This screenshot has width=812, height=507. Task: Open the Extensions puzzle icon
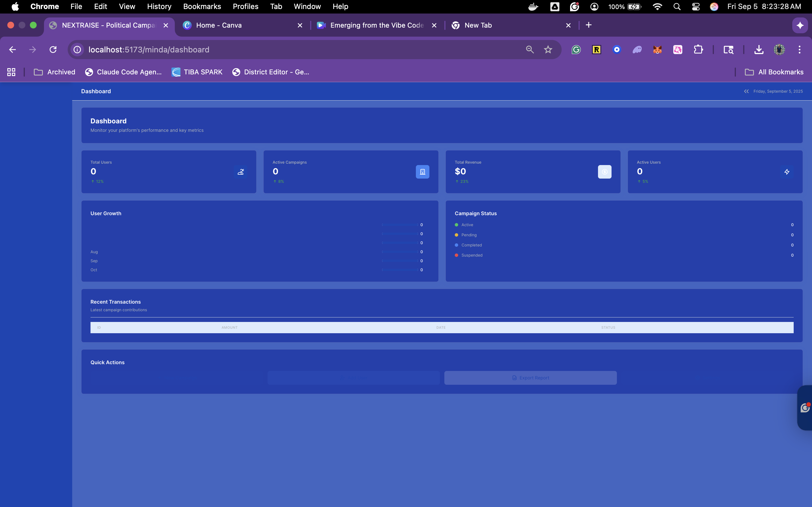coord(698,50)
